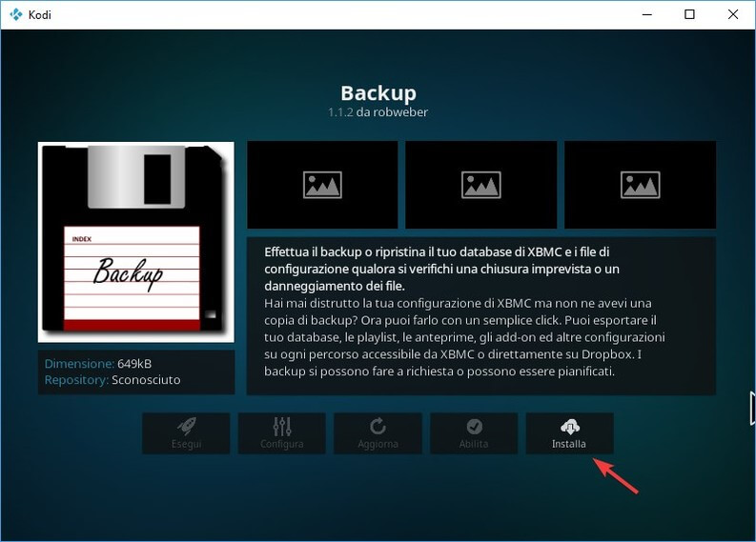Click the Abilita checkmark button
The width and height of the screenshot is (756, 542).
point(474,433)
